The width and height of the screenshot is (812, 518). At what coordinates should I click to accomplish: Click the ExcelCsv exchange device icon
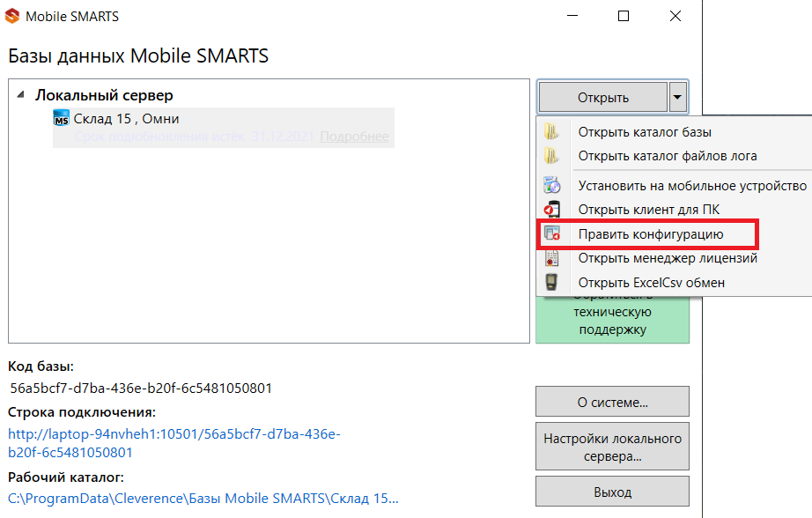coord(551,282)
